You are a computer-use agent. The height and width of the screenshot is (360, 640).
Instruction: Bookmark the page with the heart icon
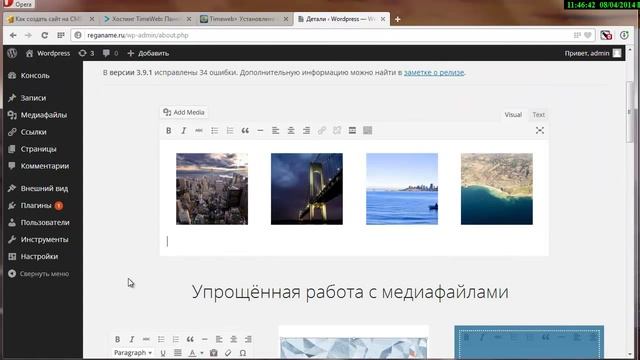(587, 36)
